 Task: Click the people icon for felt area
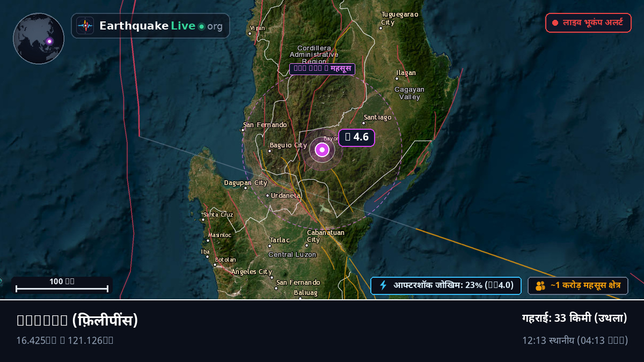540,286
